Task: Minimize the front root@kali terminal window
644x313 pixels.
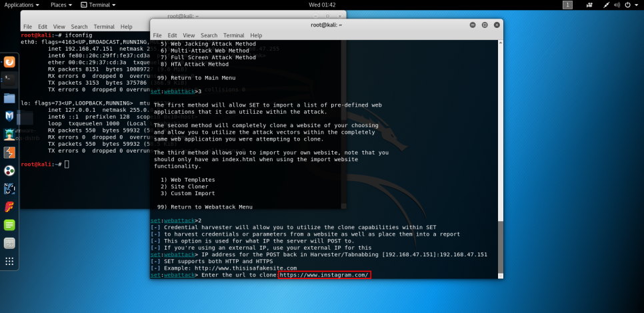Action: pos(473,25)
